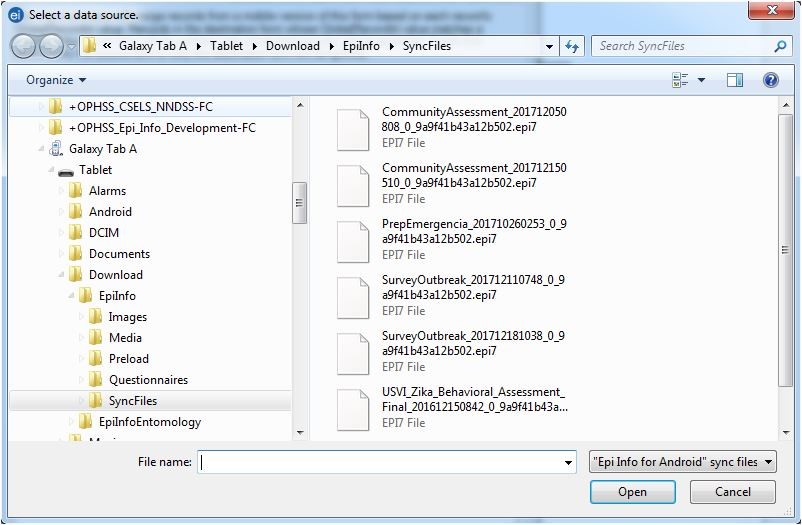Click the Images folder icon

[x=96, y=317]
